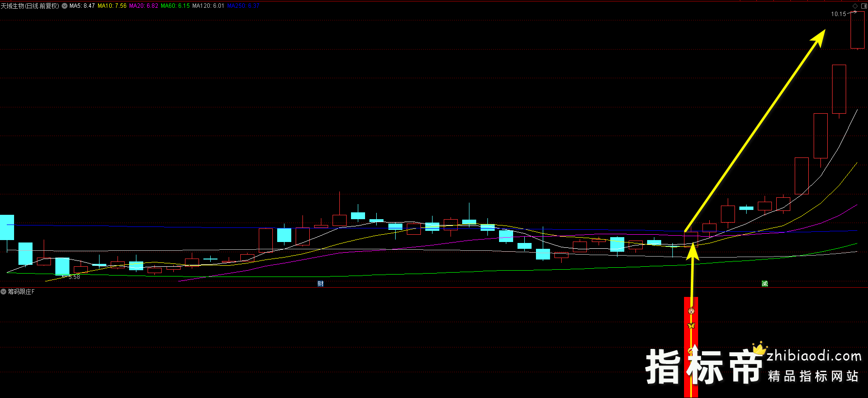Click the topmost red candlestick near 10.15
The width and height of the screenshot is (868, 398).
(x=857, y=30)
